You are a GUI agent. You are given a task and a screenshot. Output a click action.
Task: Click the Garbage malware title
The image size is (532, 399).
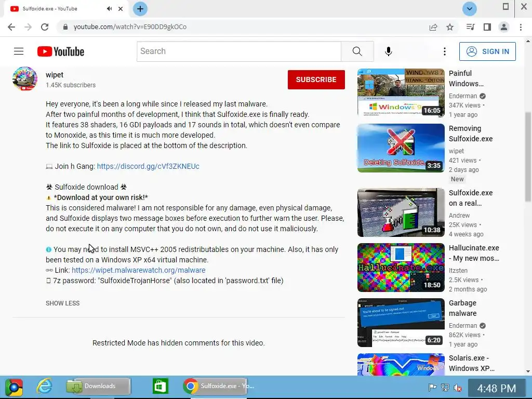[462, 308]
